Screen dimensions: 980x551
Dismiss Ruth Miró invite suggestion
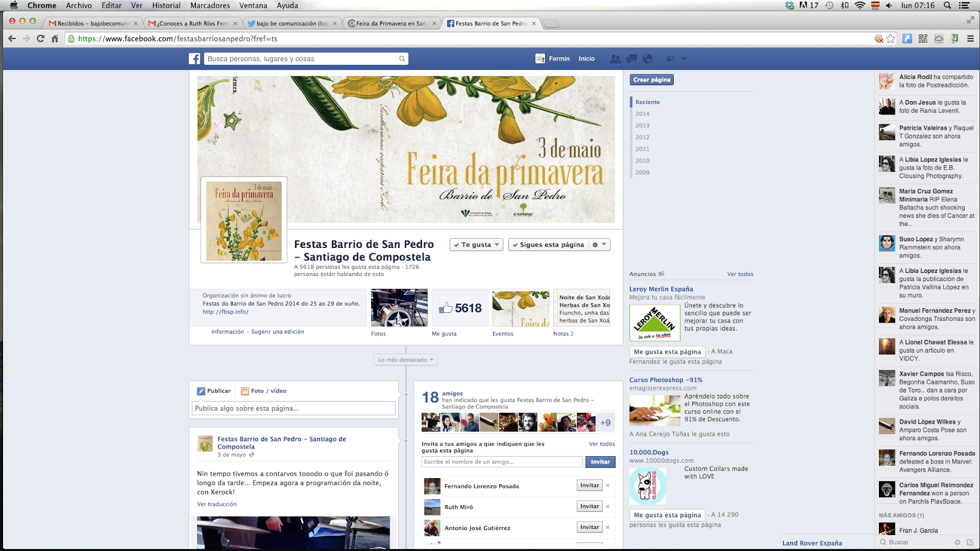[x=608, y=506]
